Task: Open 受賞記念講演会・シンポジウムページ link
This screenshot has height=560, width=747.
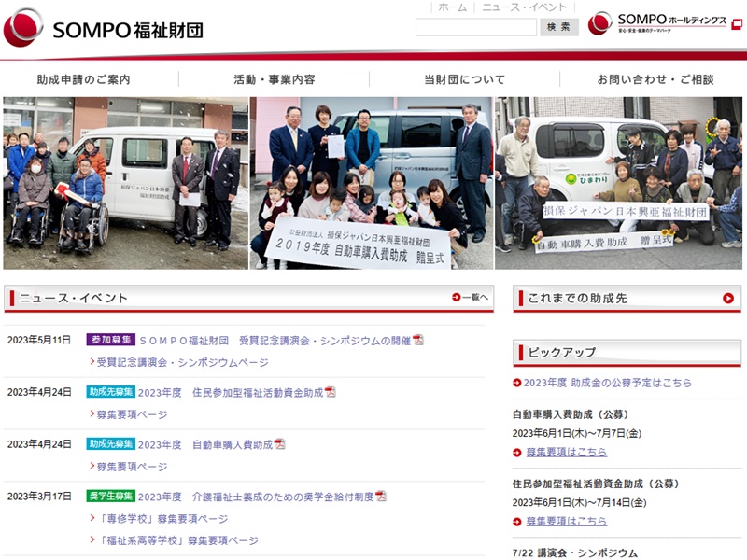Action: pyautogui.click(x=182, y=362)
